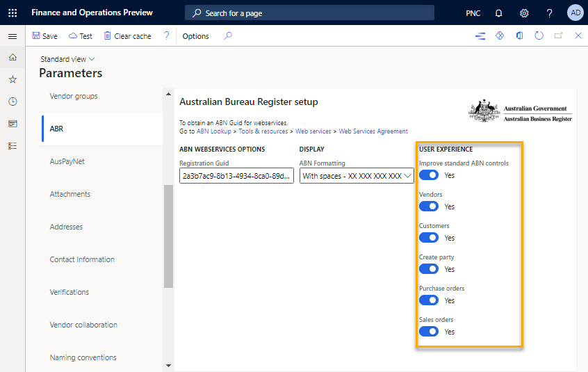
Task: Open Modules list icon in sidebar
Action: click(13, 146)
